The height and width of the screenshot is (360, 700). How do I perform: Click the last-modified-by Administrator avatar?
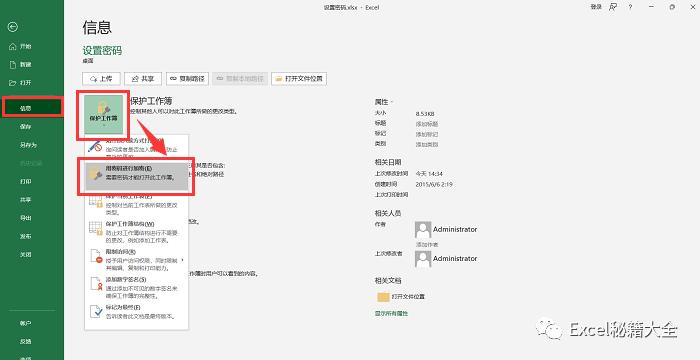click(x=423, y=259)
